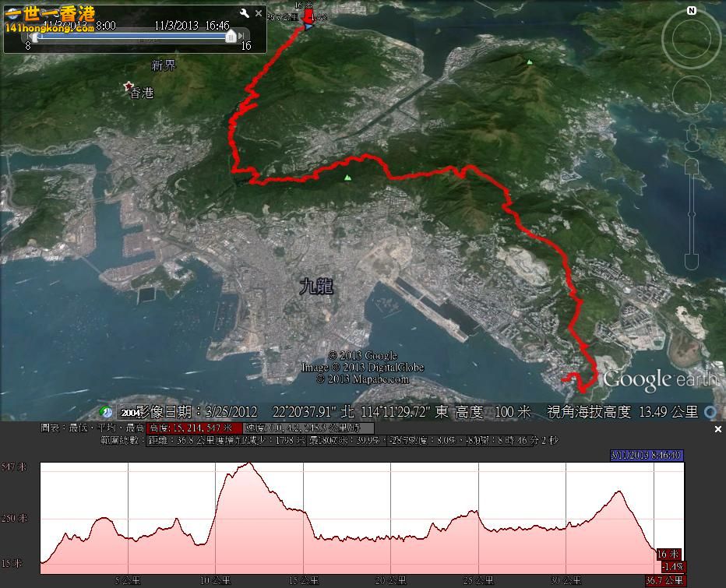This screenshot has width=726, height=588.
Task: Select the green triangle peak north of 九龍
Action: tap(347, 178)
